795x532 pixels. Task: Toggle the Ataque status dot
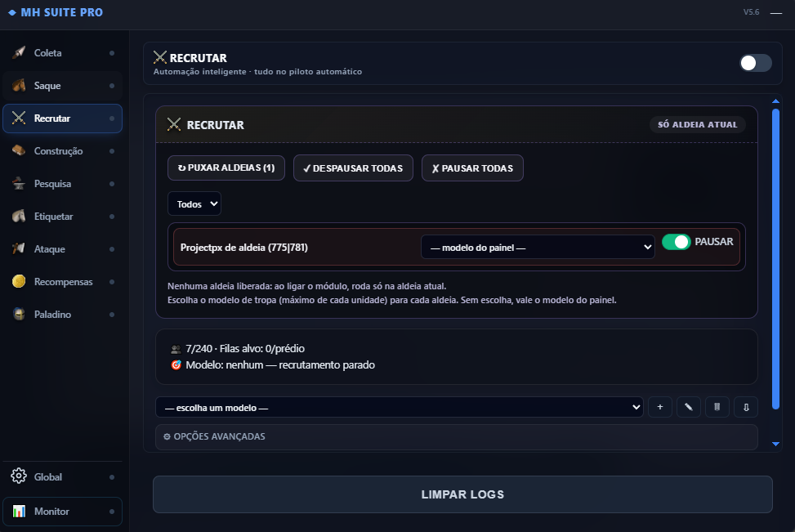point(112,249)
